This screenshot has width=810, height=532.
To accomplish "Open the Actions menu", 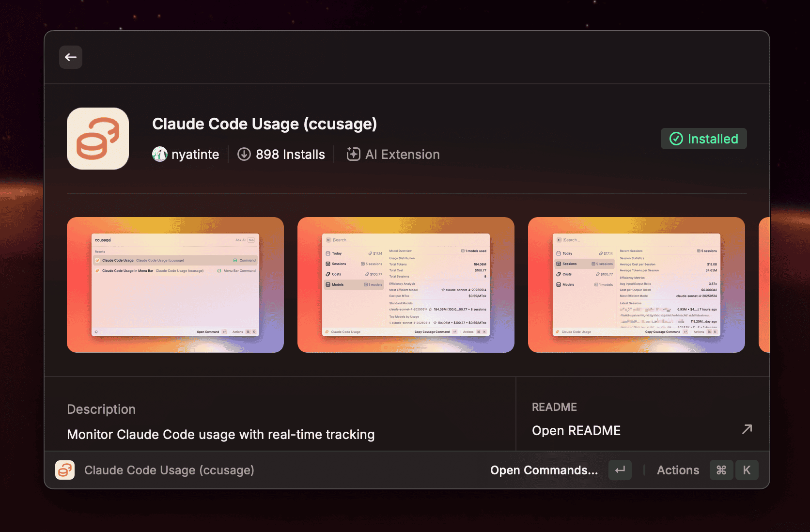I will point(678,470).
